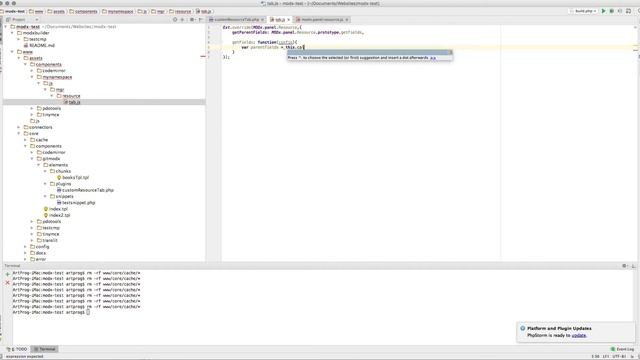Toggle the Terminal tool window tab
640x360 pixels.
pyautogui.click(x=44, y=349)
